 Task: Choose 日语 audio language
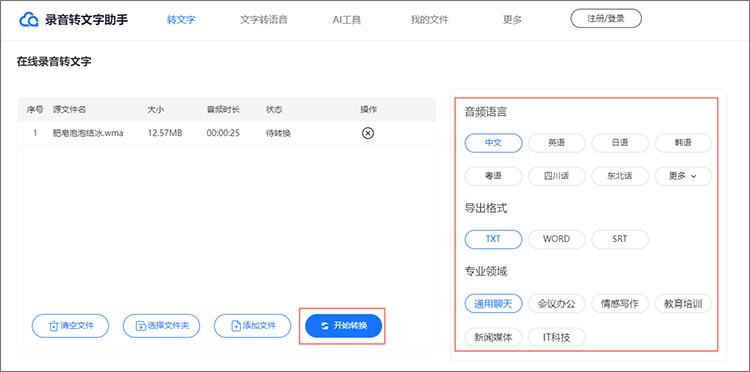pos(620,143)
